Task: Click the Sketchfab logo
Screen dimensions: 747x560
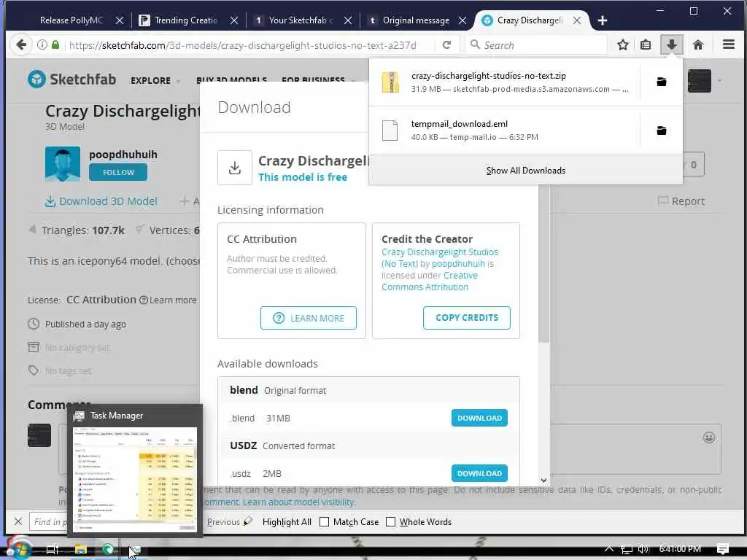Action: click(x=71, y=79)
